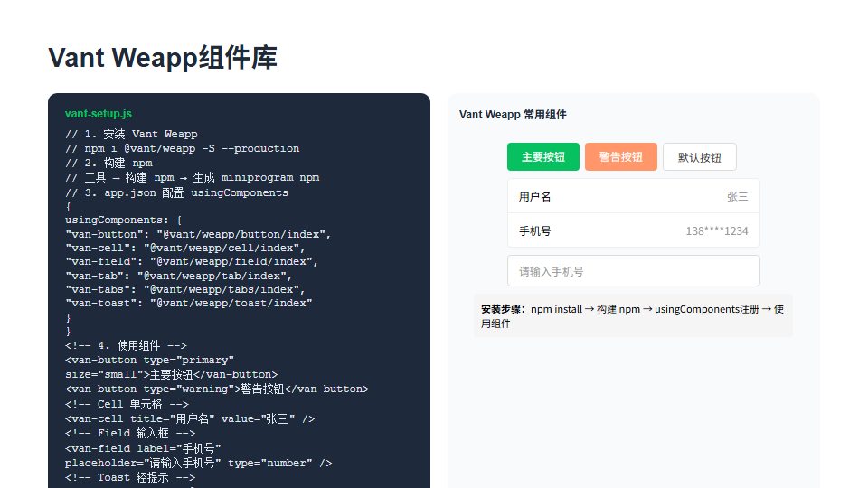The height and width of the screenshot is (488, 868).
Task: Click the "van-tab" component path line
Action: (x=179, y=276)
